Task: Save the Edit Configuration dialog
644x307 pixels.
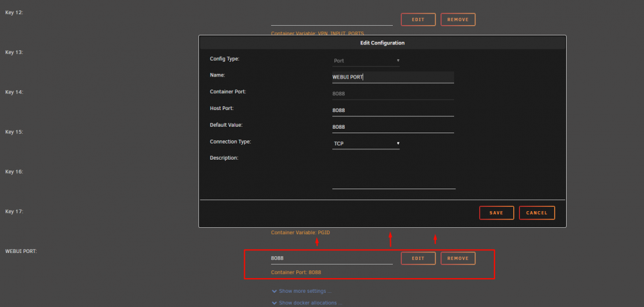Action: [x=496, y=212]
